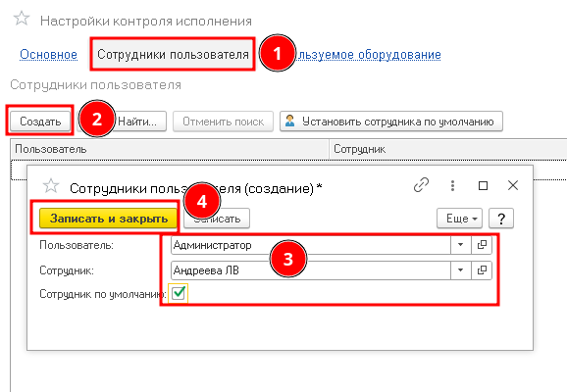Select the Сотрудники пользователя tab
The image size is (567, 392).
click(173, 54)
